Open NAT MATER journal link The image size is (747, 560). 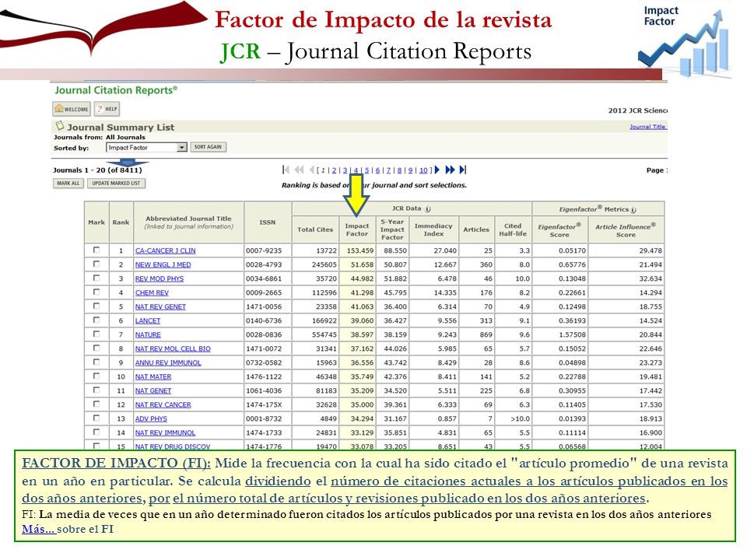pos(153,376)
